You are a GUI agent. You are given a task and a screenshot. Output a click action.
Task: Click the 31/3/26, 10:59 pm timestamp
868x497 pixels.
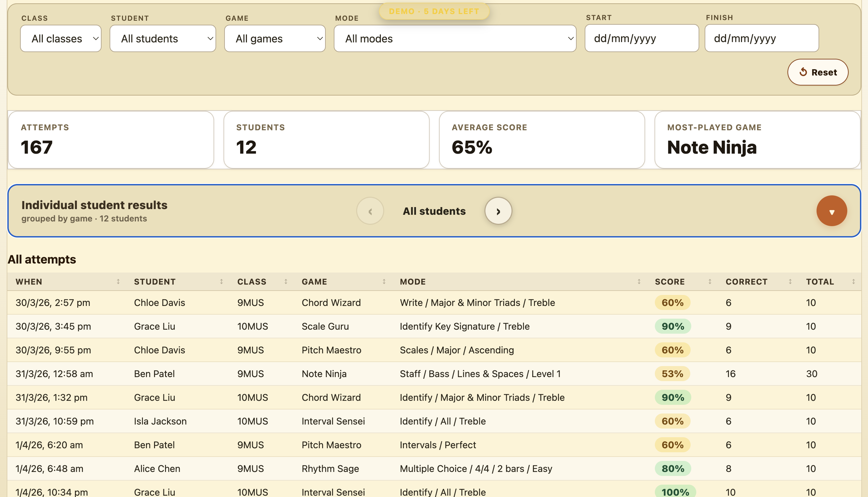(x=54, y=421)
